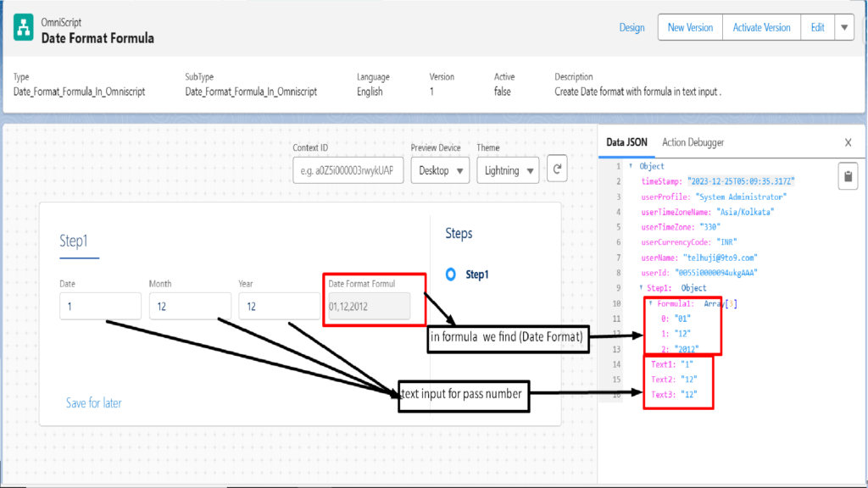Click the userName line in Data JSON

pos(699,258)
